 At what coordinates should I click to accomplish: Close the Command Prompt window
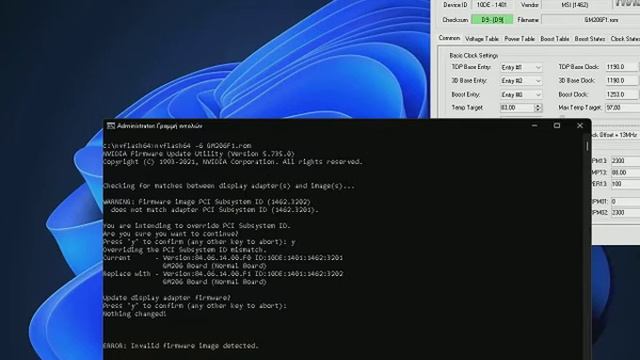(x=580, y=126)
